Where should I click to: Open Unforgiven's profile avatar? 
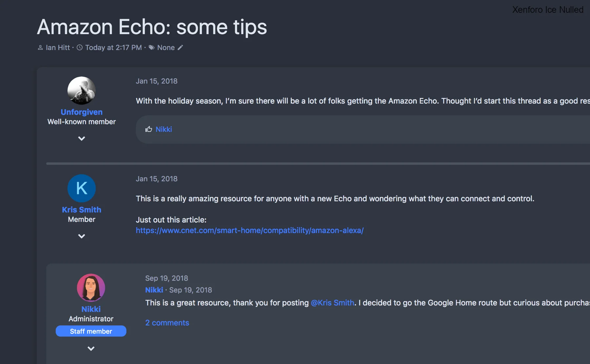82,91
